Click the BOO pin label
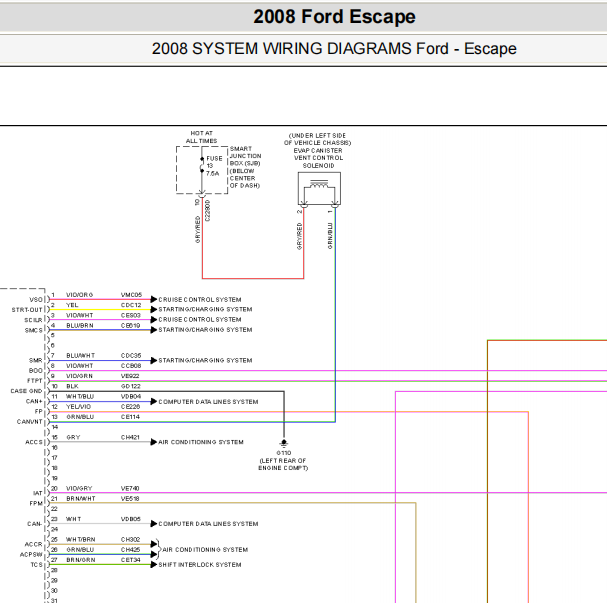This screenshot has width=607, height=603. tap(36, 371)
